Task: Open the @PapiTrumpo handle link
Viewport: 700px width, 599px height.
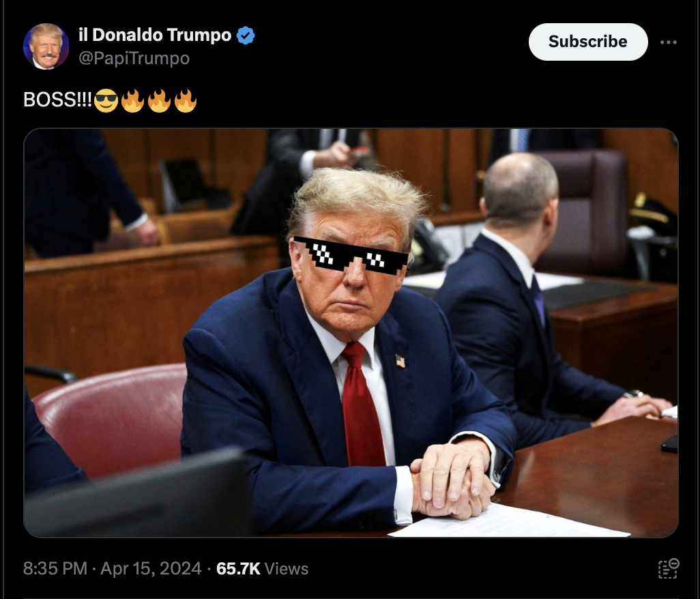Action: tap(134, 58)
